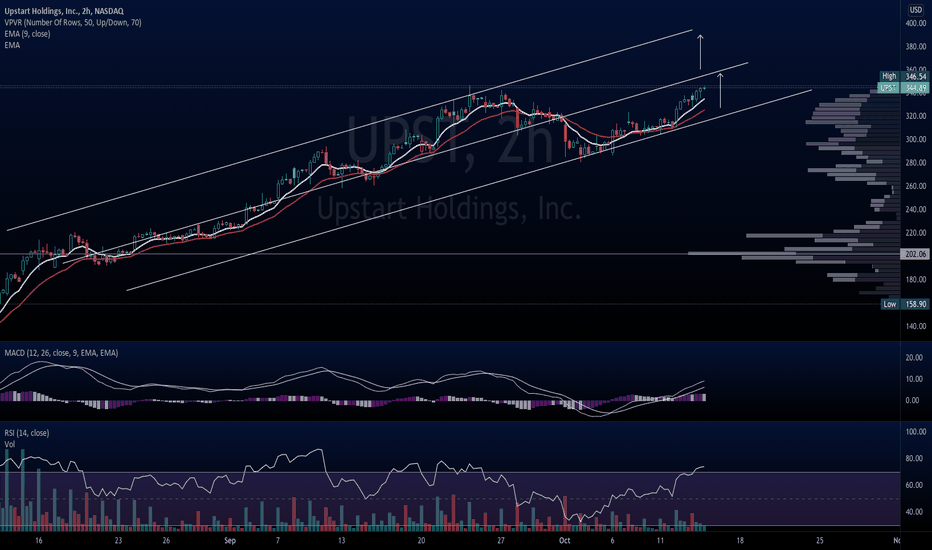Click date 11 on the time axis
Image resolution: width=932 pixels, height=550 pixels.
click(660, 540)
